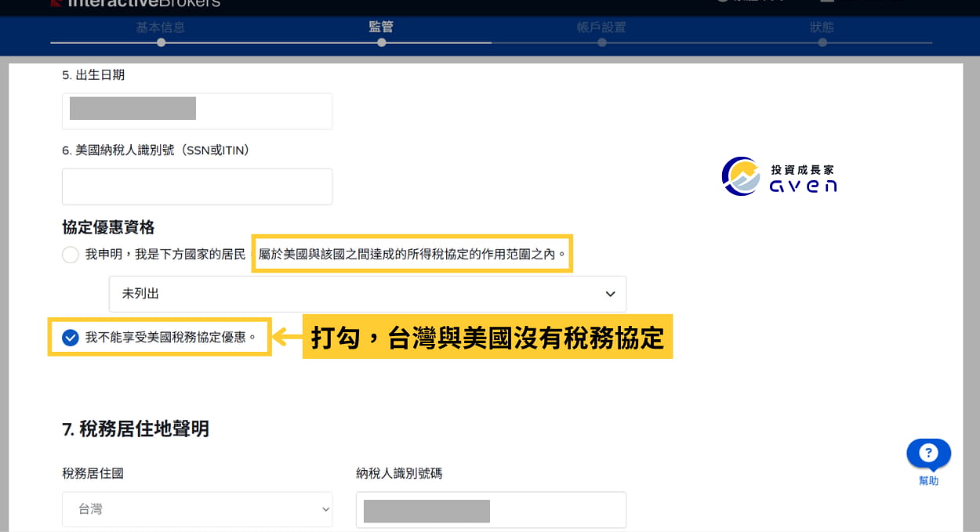Image resolution: width=980 pixels, height=532 pixels.
Task: Click the 納稅人識別號碼 input field
Action: coord(491,509)
